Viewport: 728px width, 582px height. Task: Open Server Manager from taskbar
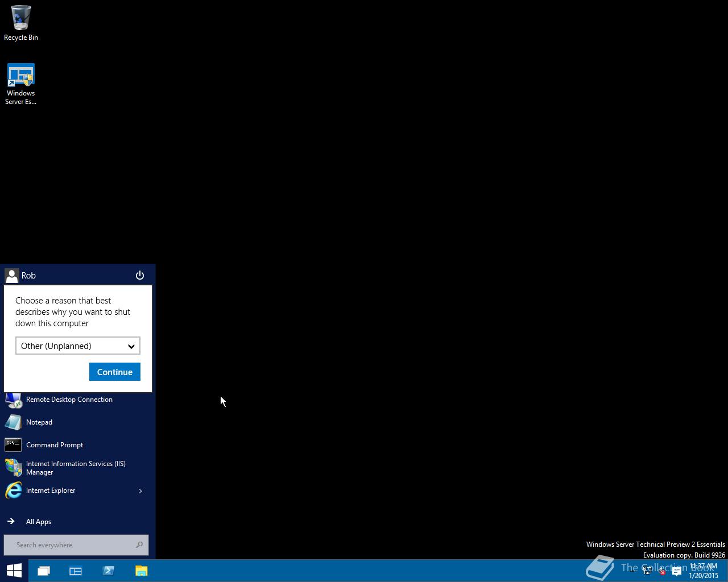tap(76, 571)
